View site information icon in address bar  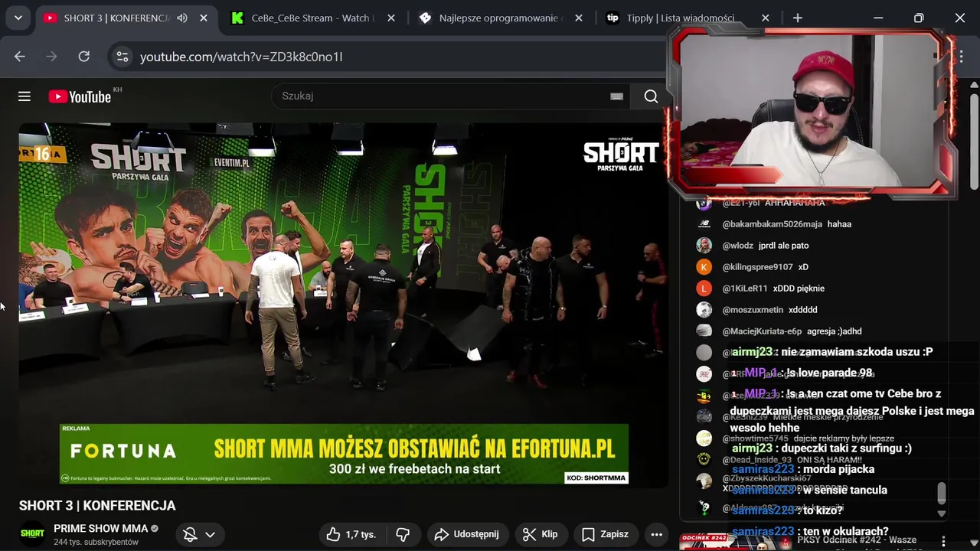tap(122, 57)
